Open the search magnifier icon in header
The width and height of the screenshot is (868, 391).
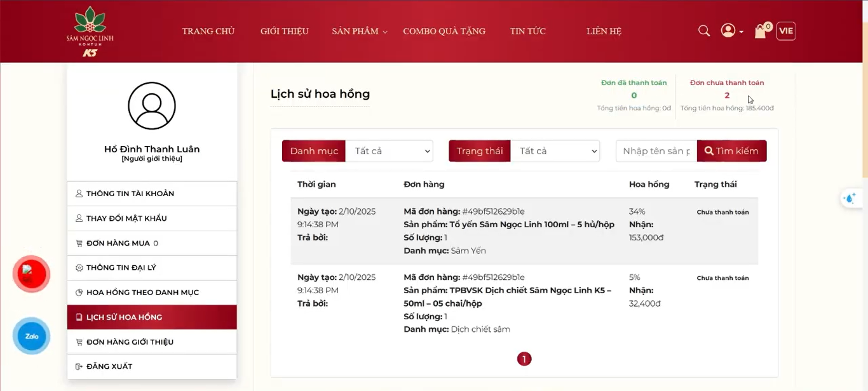tap(704, 30)
